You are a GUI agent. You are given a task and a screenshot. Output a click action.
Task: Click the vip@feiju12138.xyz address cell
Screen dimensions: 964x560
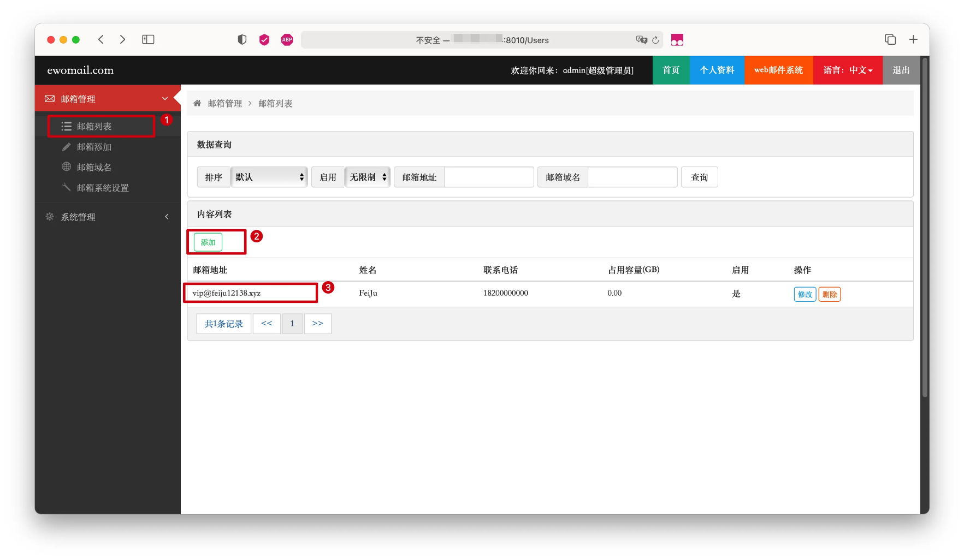(x=226, y=293)
